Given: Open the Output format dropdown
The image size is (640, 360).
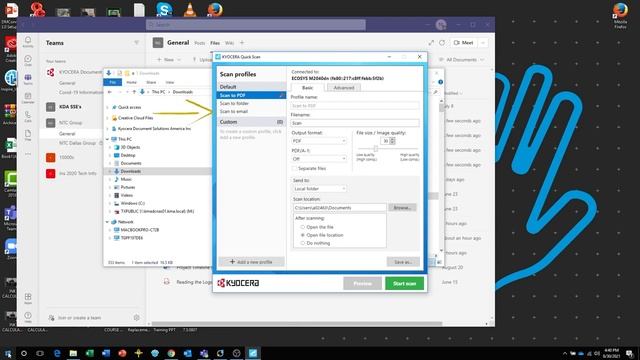Looking at the screenshot, I should tap(319, 141).
